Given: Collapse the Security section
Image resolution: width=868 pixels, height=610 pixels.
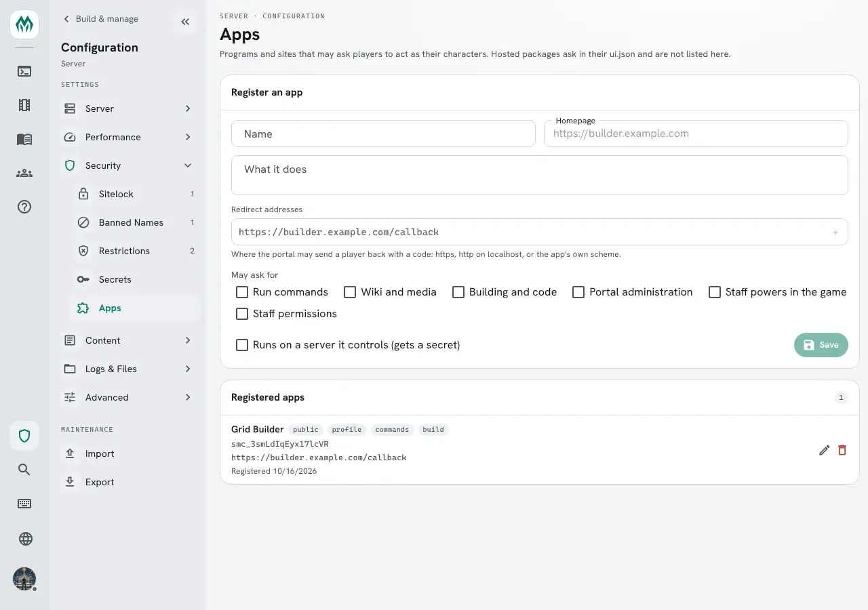Looking at the screenshot, I should 127,165.
